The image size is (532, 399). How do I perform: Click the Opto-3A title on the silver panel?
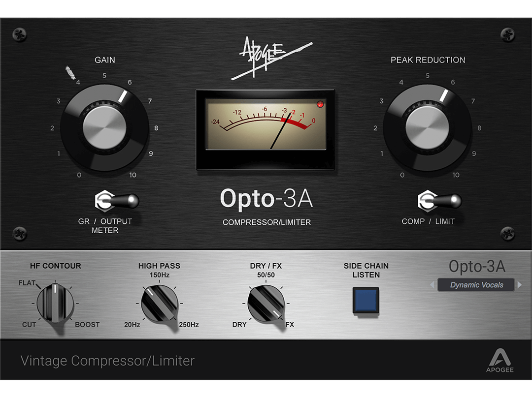pyautogui.click(x=477, y=267)
